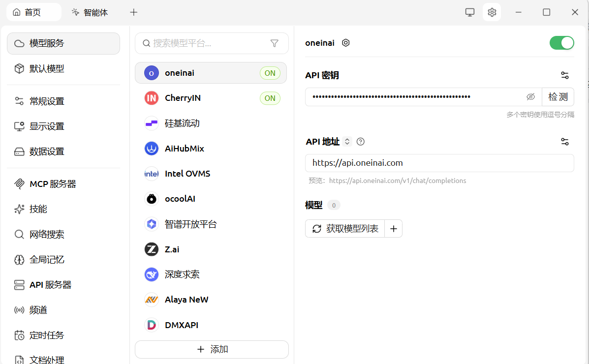
Task: Open the 默认模型 settings section
Action: click(x=63, y=68)
